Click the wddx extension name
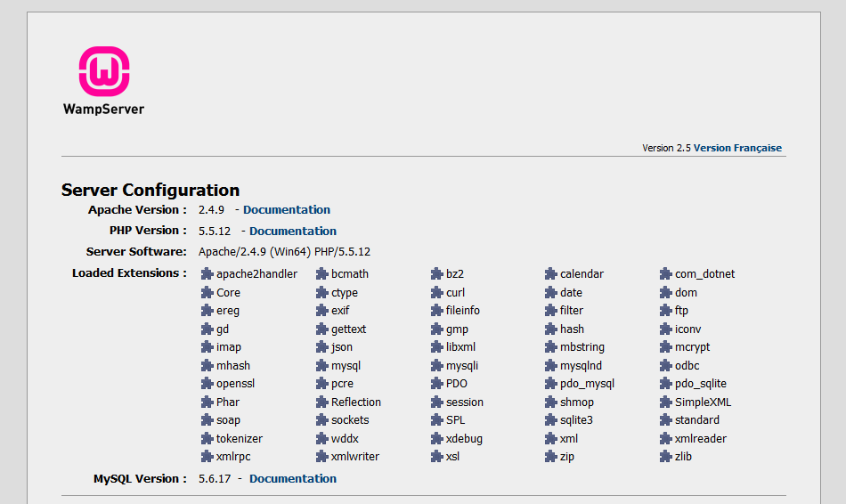Screen dimensions: 846x504 [345, 439]
